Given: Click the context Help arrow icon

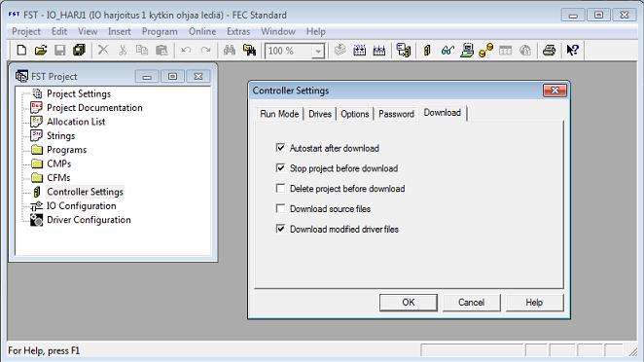Looking at the screenshot, I should (573, 51).
